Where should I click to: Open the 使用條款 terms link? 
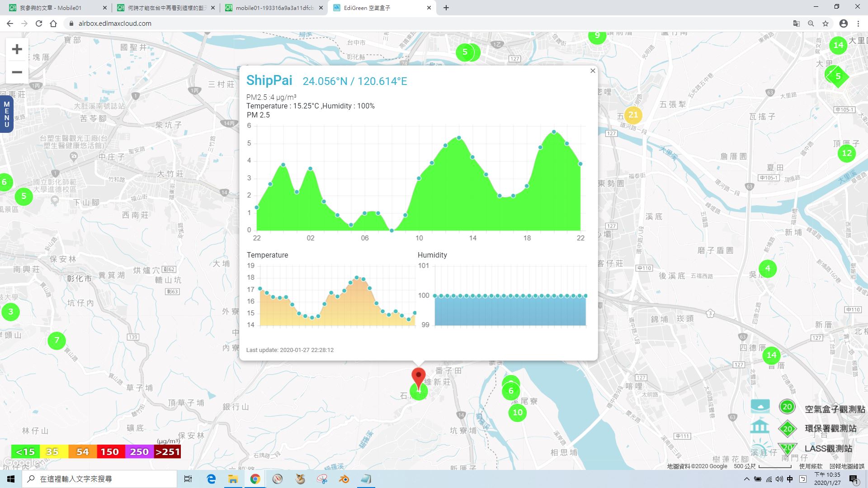[811, 466]
